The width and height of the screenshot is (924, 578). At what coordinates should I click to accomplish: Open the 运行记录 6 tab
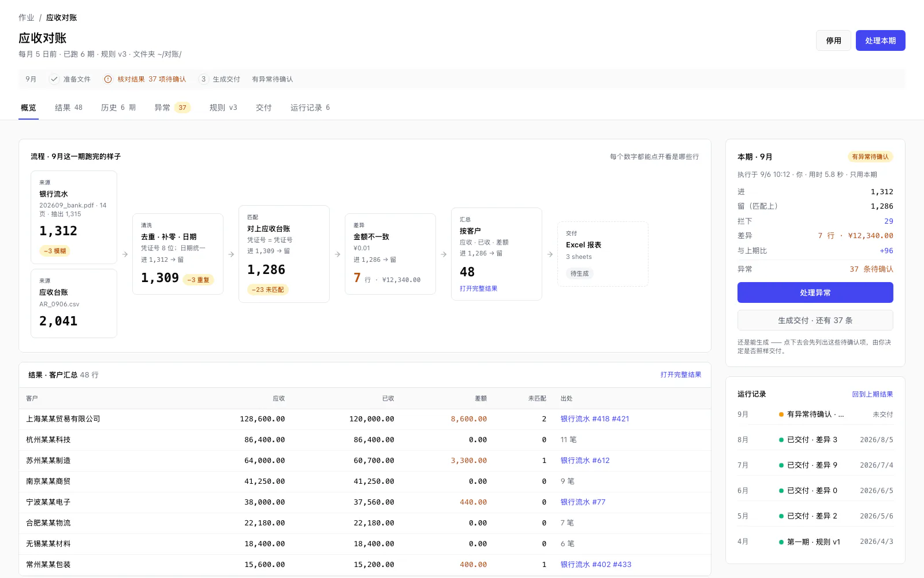[310, 108]
